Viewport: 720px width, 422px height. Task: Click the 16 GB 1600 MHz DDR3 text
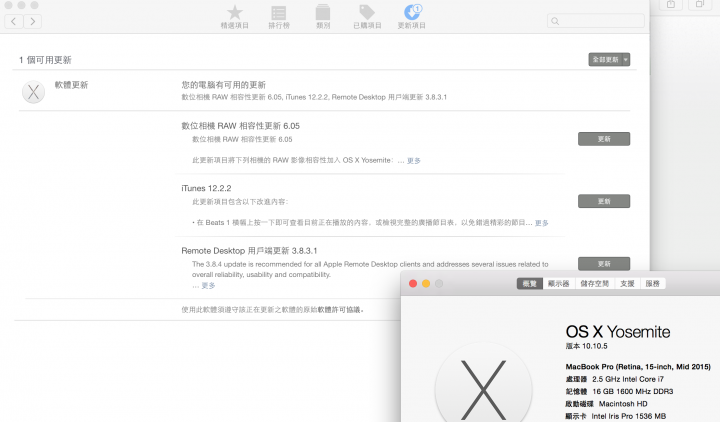pos(633,392)
